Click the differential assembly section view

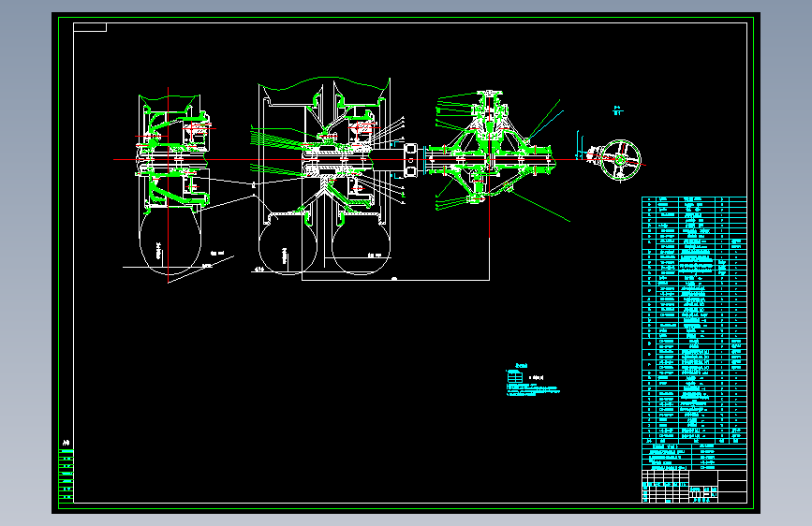(490, 150)
